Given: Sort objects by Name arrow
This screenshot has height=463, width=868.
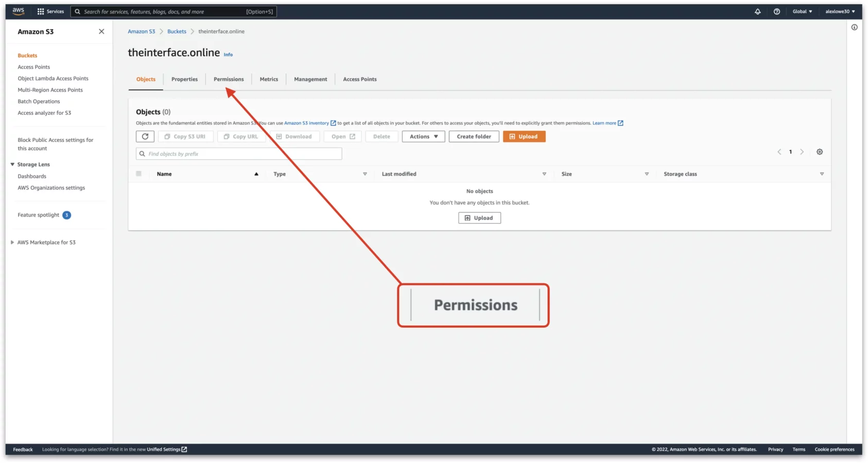Looking at the screenshot, I should coord(256,174).
